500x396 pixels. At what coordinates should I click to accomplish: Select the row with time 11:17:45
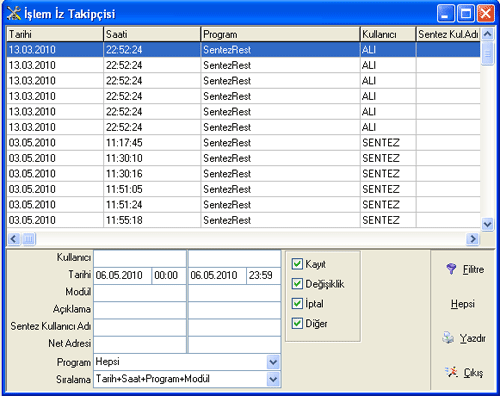tap(243, 143)
